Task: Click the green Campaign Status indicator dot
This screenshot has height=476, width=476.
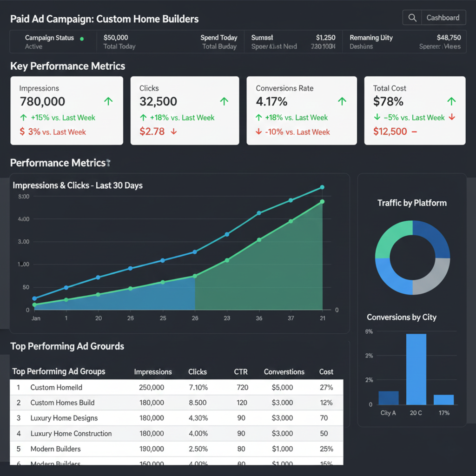Action: (x=82, y=39)
